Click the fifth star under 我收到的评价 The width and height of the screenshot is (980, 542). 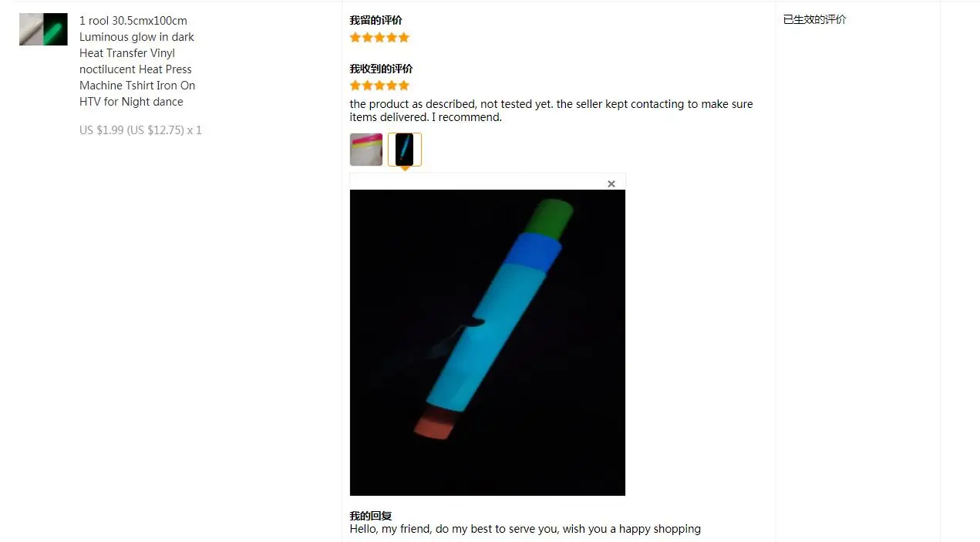404,86
